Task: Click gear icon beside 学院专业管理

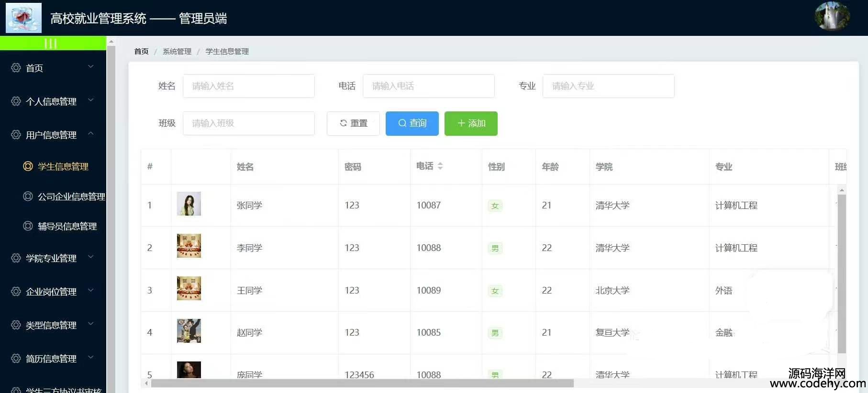Action: (16, 258)
